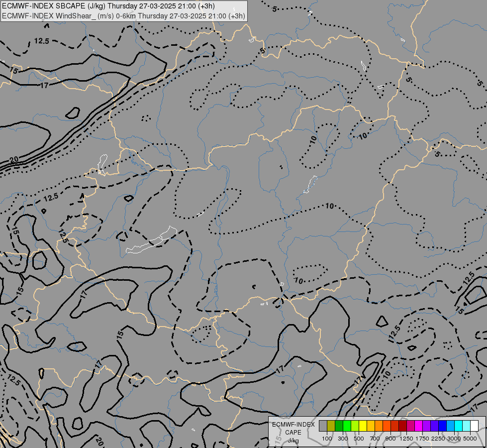Click the legend value '1750'
This screenshot has width=487, height=448.
[422, 439]
